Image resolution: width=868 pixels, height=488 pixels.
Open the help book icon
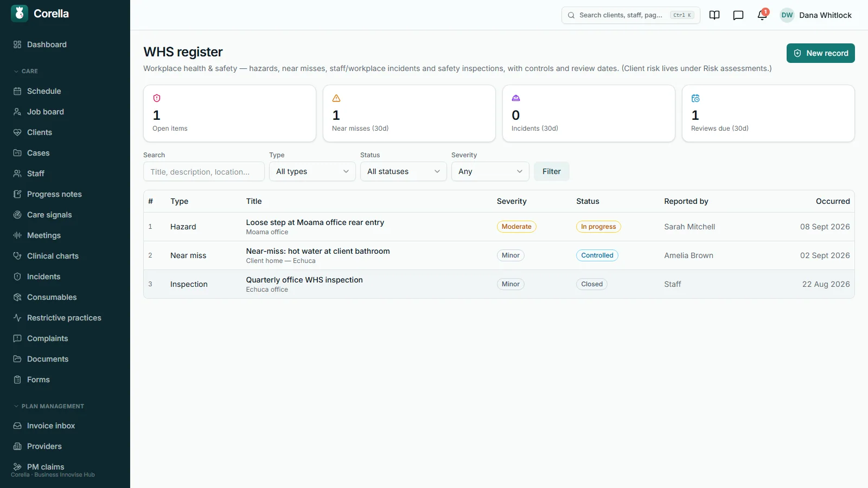point(714,15)
